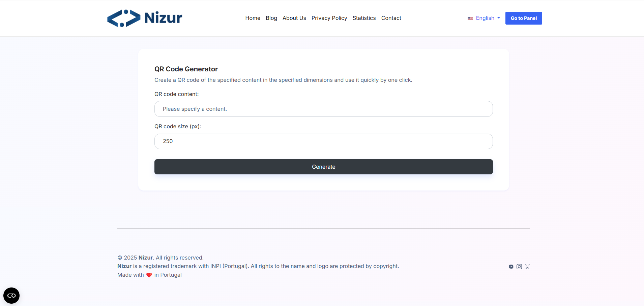The image size is (644, 306).
Task: Click the Made with heart in Portugal text
Action: 149,275
